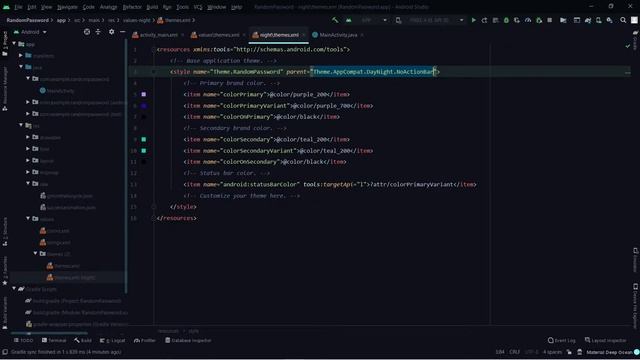The width and height of the screenshot is (640, 360).
Task: Open the TODO tool window
Action: 24,340
